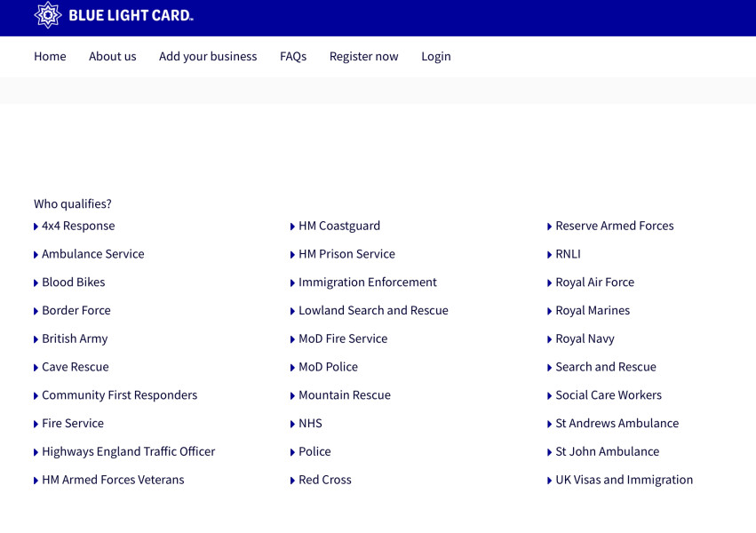
Task: Open the Login page
Action: (436, 56)
